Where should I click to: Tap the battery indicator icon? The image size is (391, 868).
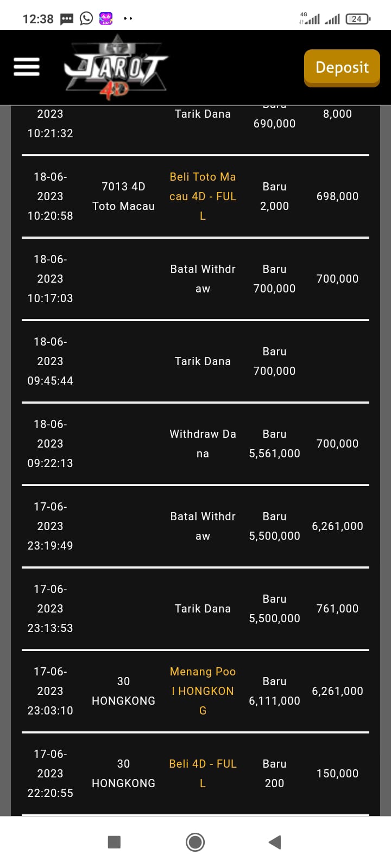tap(357, 19)
